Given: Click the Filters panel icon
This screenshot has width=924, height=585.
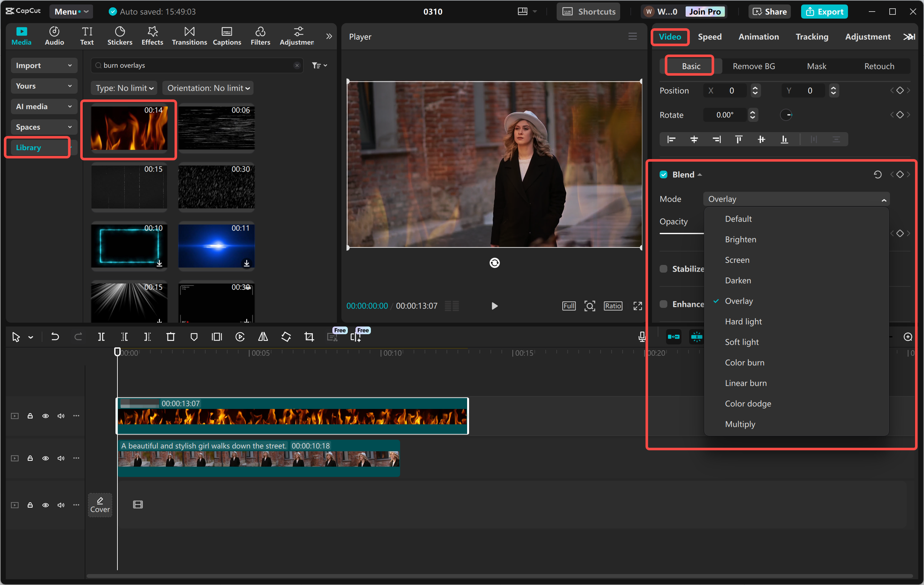Looking at the screenshot, I should coord(260,36).
